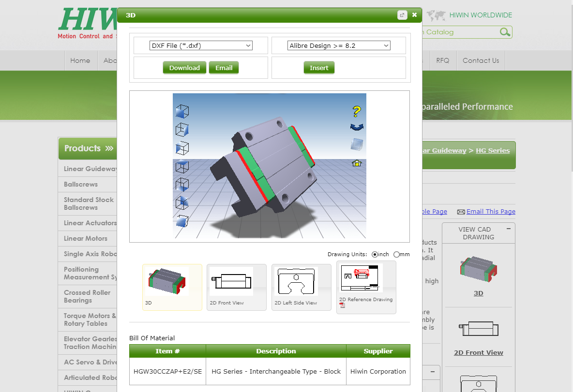Collapse panel below product description
Viewport: 573px width, 392px height.
[x=433, y=372]
